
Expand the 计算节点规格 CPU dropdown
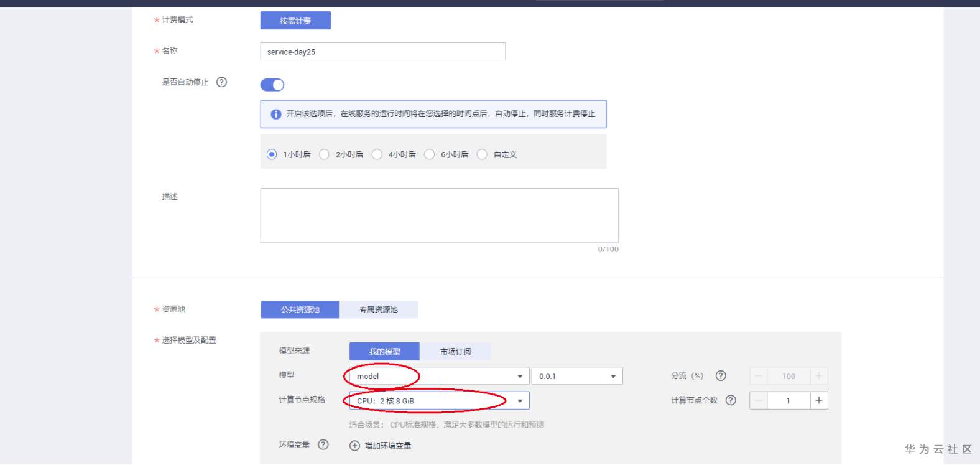click(439, 400)
